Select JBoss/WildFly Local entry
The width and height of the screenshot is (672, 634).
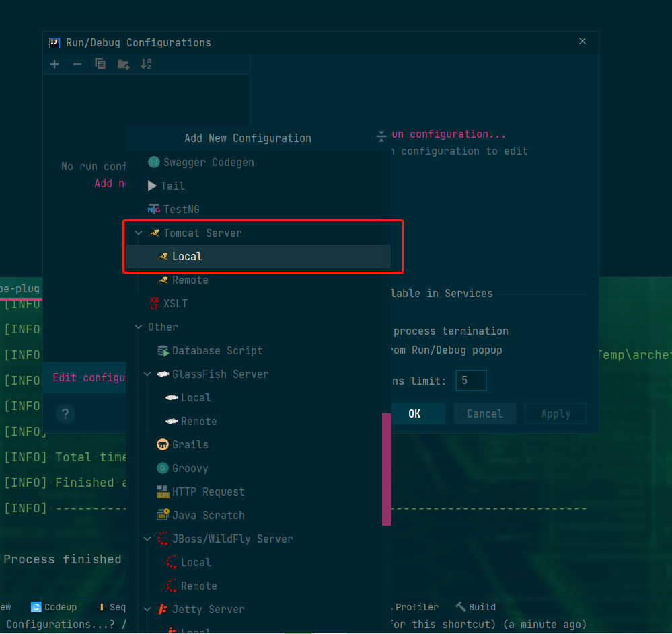click(258, 562)
